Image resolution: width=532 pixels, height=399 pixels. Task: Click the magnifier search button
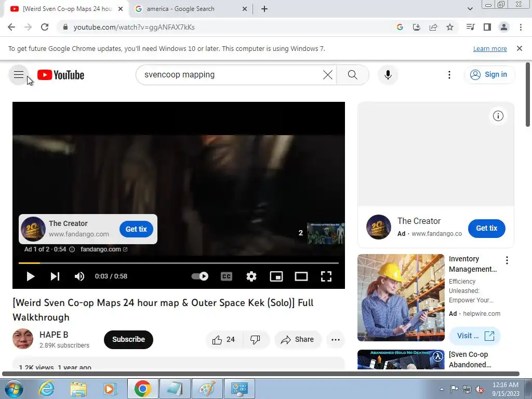(x=353, y=75)
